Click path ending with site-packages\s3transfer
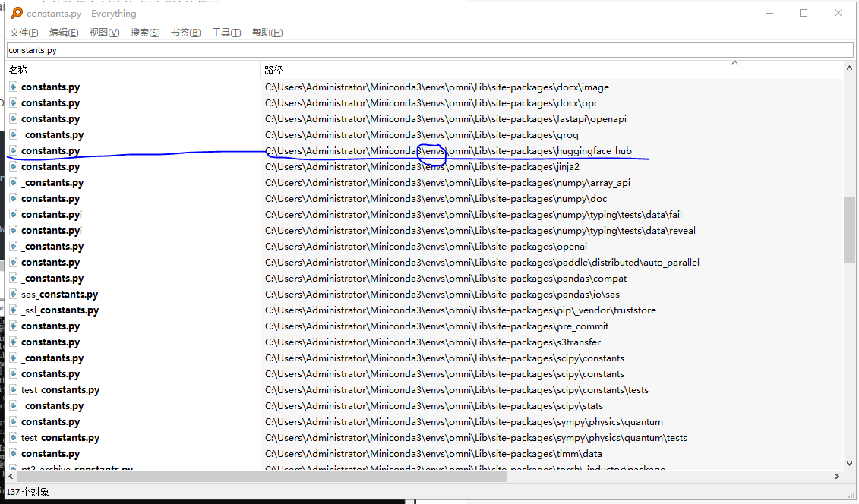Image resolution: width=859 pixels, height=504 pixels. (x=433, y=342)
